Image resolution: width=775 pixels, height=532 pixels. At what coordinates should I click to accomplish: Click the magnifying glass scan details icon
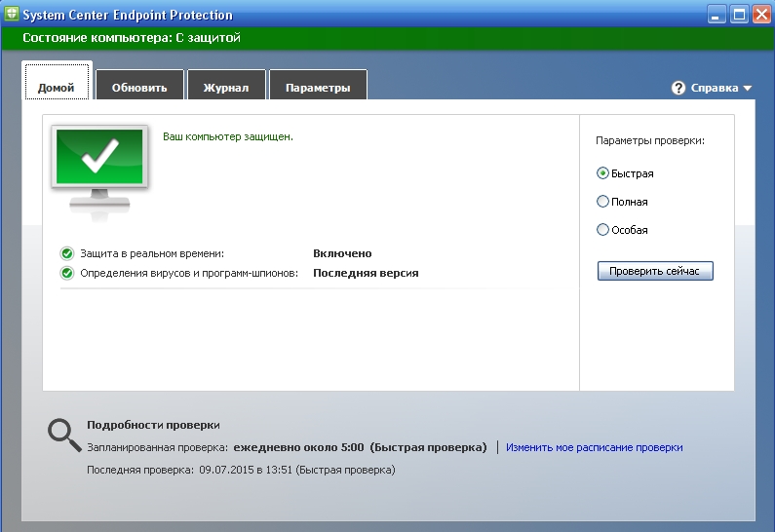click(x=61, y=435)
